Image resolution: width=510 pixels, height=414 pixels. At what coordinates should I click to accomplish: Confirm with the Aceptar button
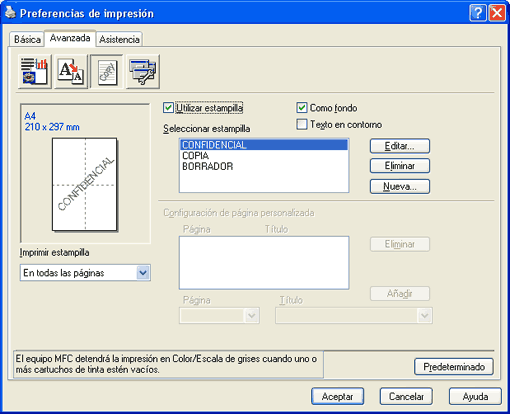click(x=337, y=396)
